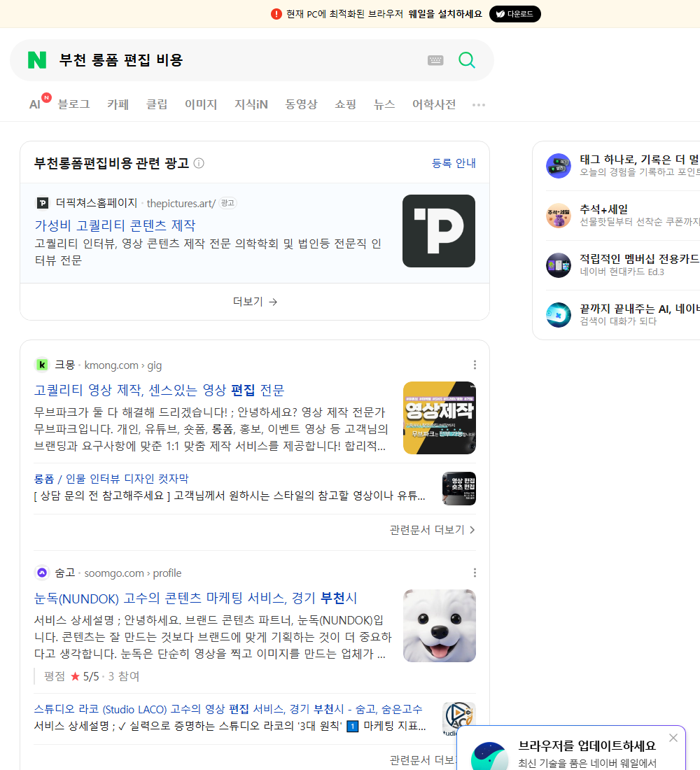Image resolution: width=700 pixels, height=770 pixels.
Task: Click the 영상제작 yellow thumbnail
Action: coord(439,418)
